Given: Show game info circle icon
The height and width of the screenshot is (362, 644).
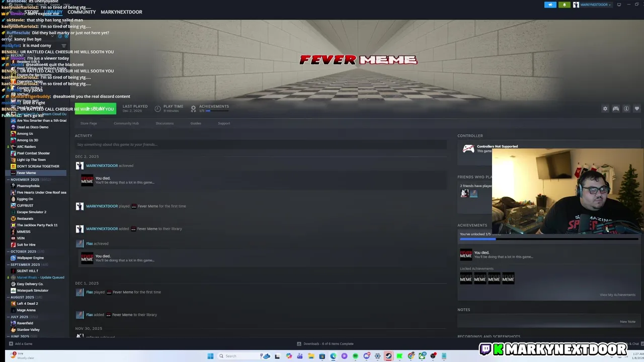Looking at the screenshot, I should point(626,109).
